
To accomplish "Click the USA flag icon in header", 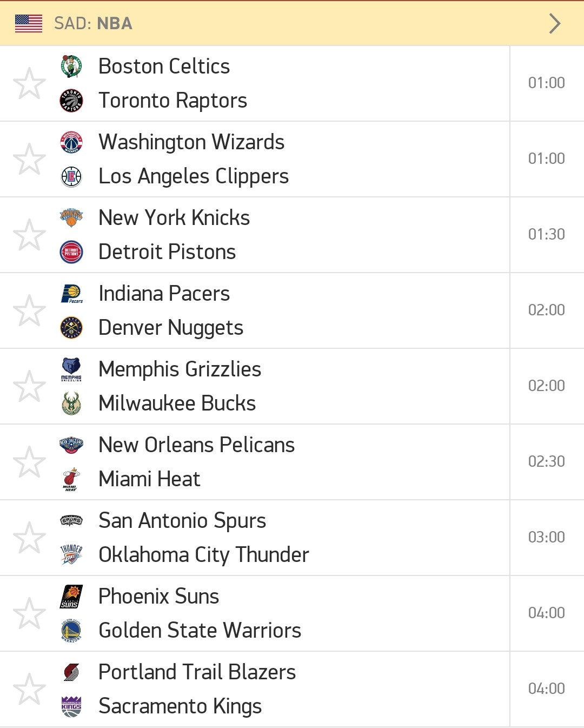I will pos(29,23).
